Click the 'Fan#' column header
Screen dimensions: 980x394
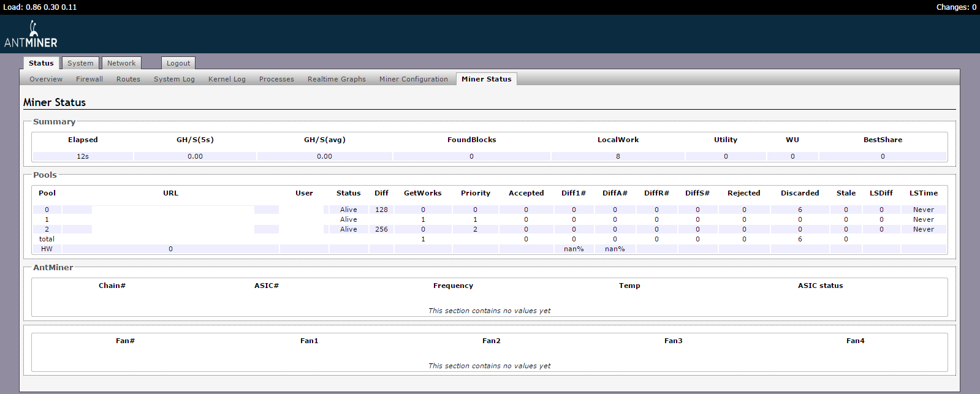125,341
